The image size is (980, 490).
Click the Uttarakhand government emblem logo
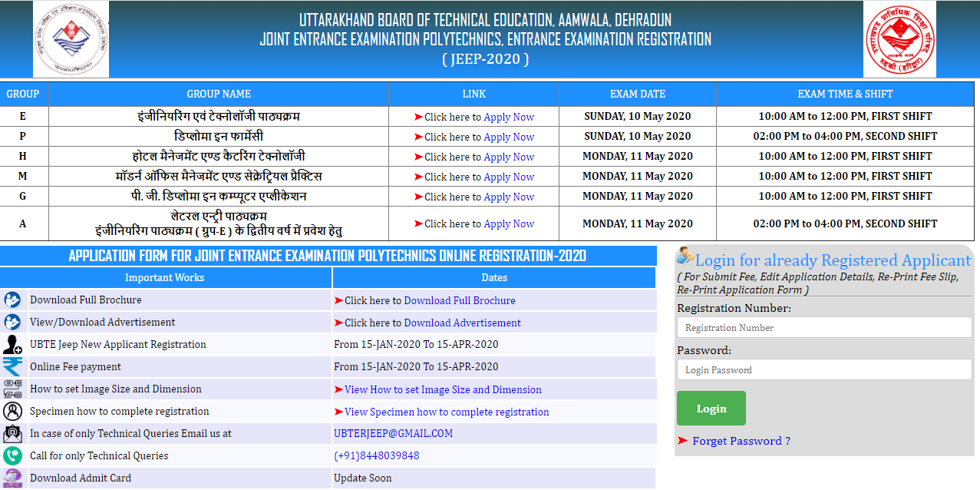click(71, 38)
